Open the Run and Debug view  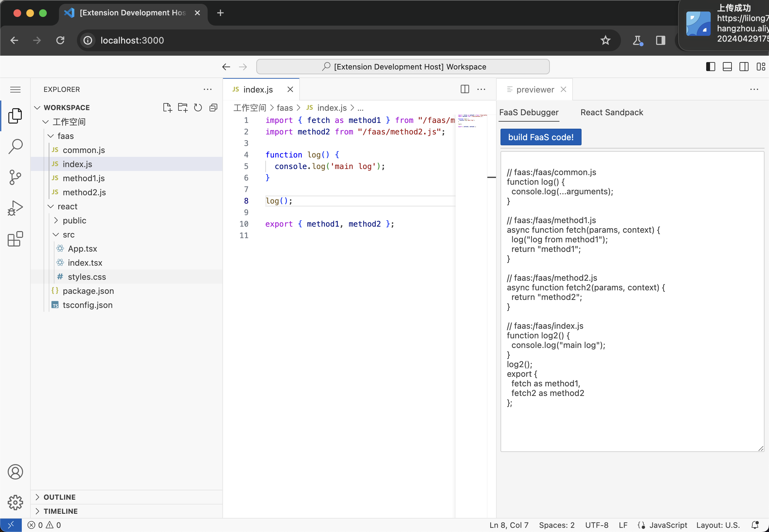(x=15, y=208)
